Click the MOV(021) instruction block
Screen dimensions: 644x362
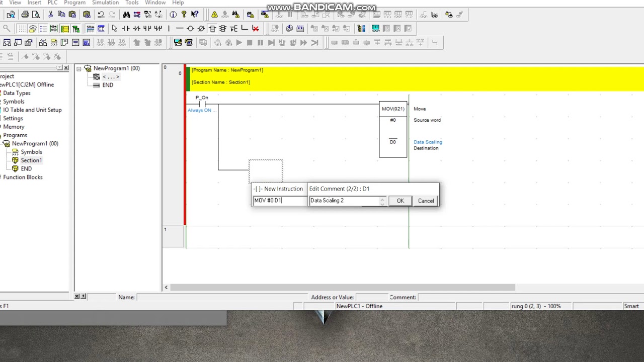coord(393,130)
